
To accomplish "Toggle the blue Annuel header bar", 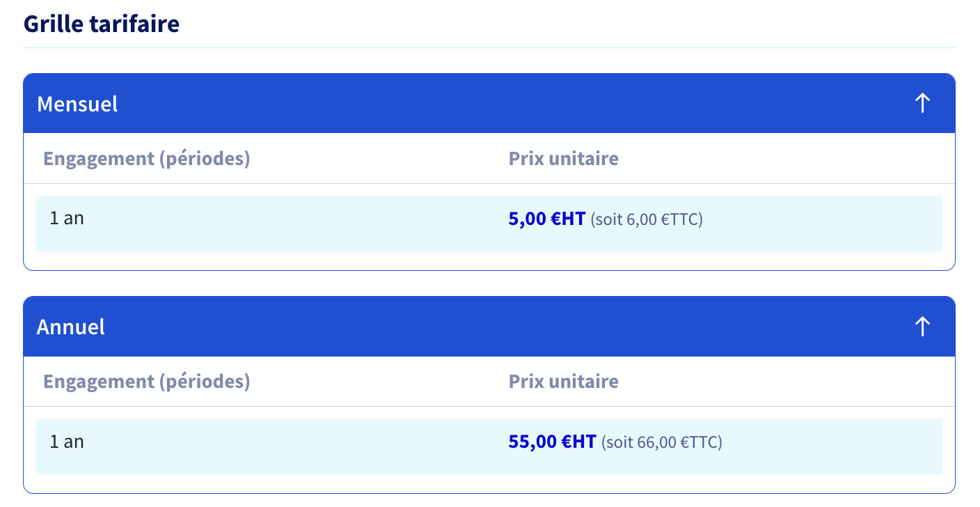I will click(x=489, y=326).
